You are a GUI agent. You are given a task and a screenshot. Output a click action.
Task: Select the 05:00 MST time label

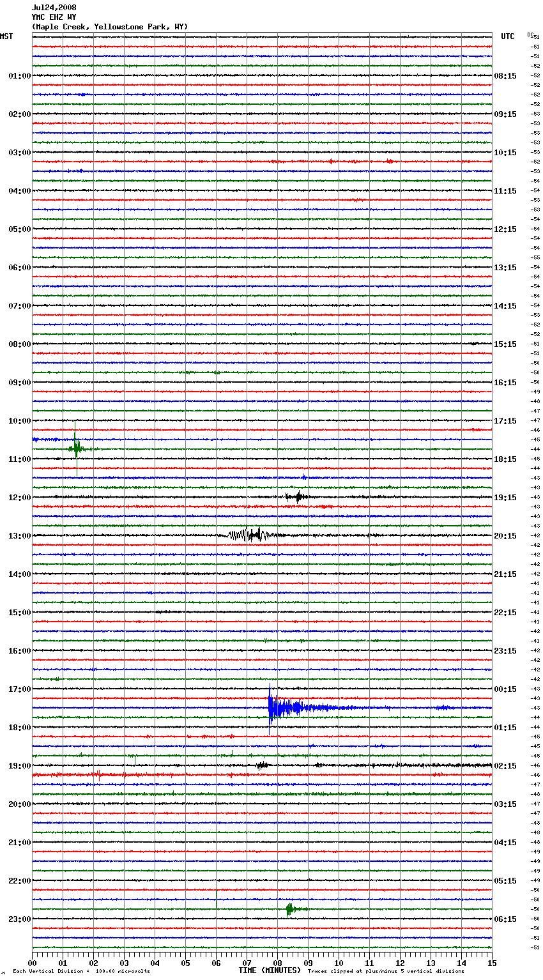[19, 229]
